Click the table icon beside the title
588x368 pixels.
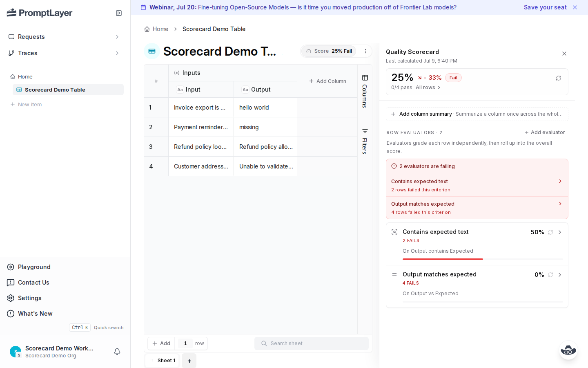point(152,51)
